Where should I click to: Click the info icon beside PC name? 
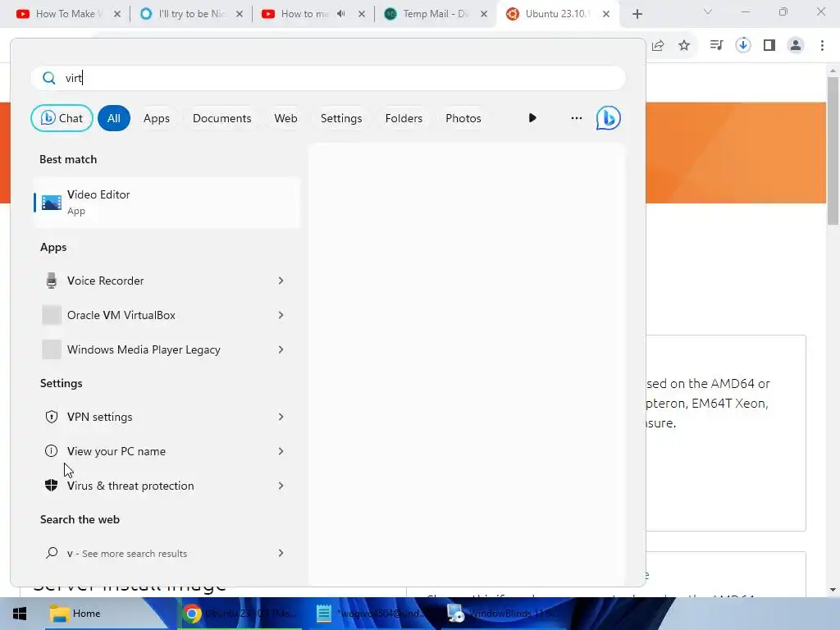point(52,451)
